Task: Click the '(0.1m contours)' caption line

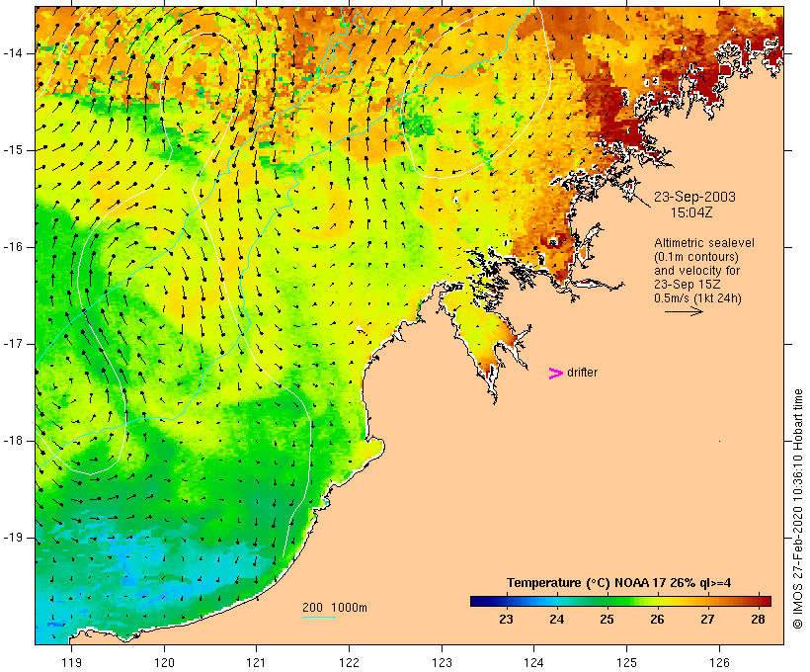Action: [x=695, y=257]
